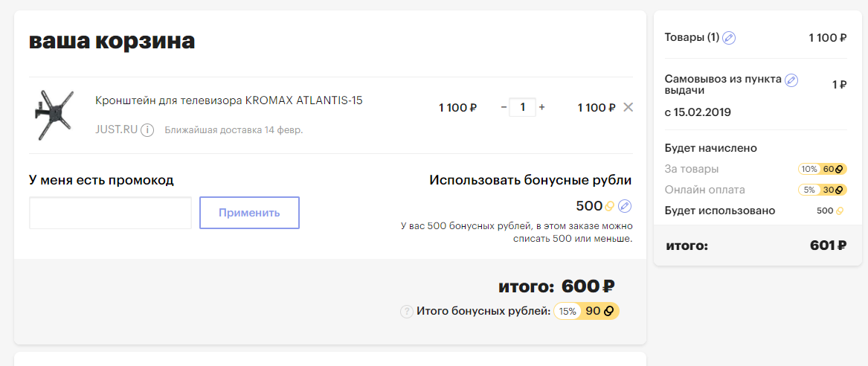Viewport: 868px width, 366px height.
Task: Click the JUST.RU seller name
Action: [x=116, y=130]
